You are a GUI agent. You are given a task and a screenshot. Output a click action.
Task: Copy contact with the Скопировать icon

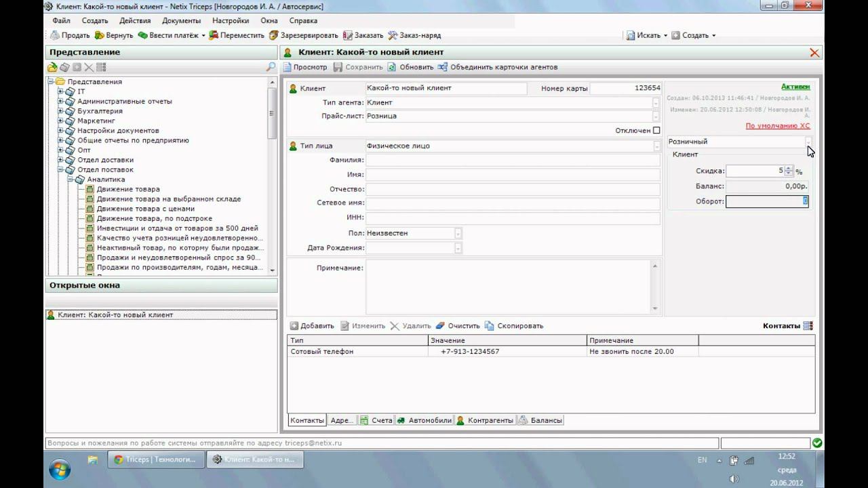(x=489, y=326)
